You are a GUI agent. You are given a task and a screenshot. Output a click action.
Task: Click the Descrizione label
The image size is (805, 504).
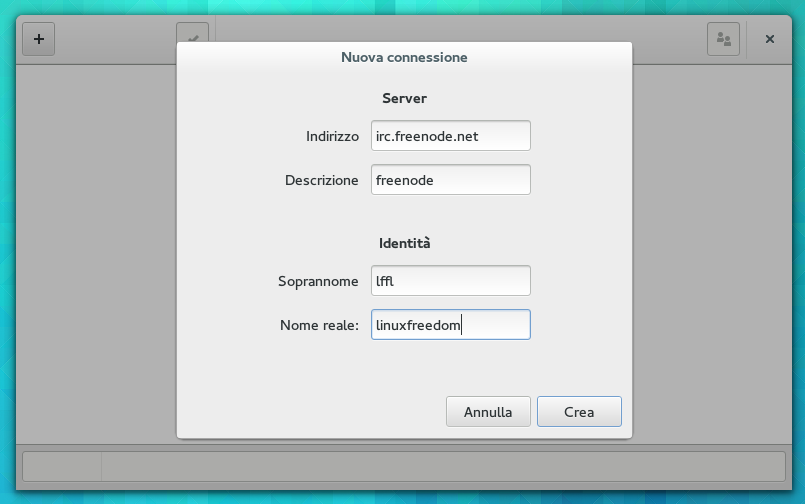[321, 180]
